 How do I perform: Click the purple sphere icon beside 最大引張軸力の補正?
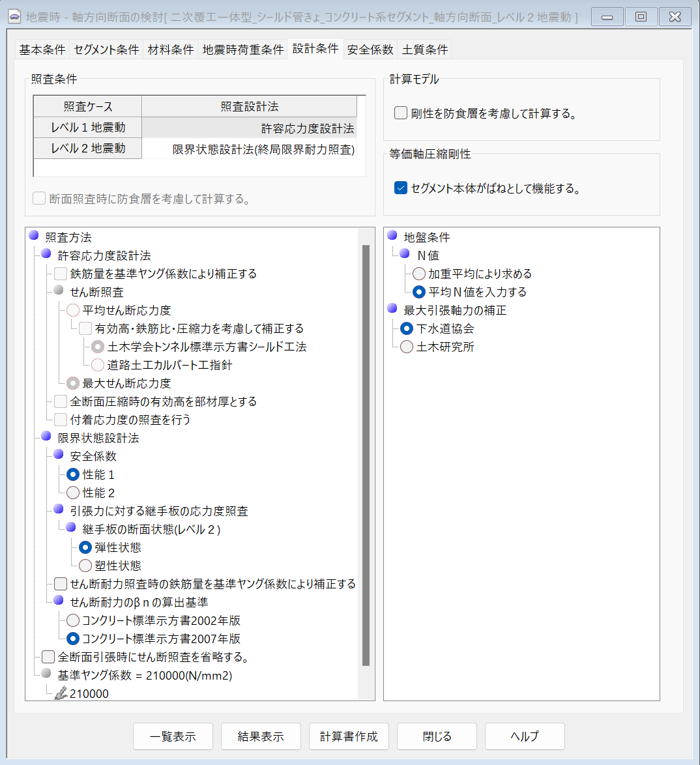pos(392,309)
